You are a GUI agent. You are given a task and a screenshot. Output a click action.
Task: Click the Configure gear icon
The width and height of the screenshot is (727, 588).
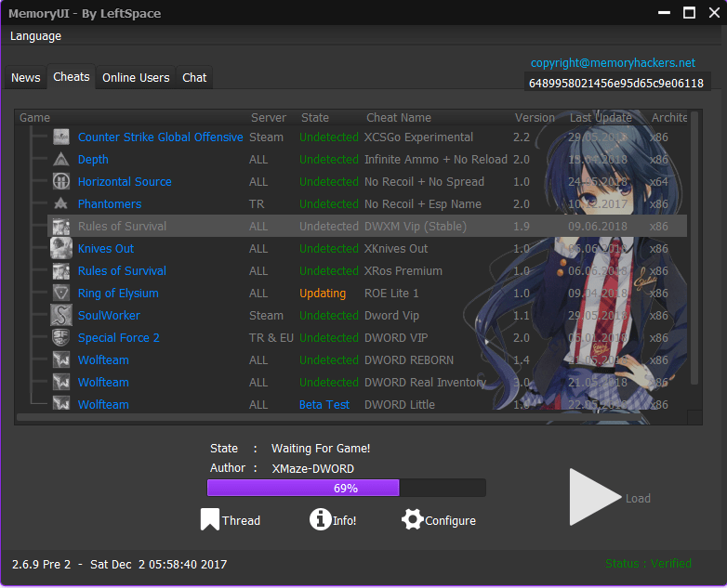(413, 519)
